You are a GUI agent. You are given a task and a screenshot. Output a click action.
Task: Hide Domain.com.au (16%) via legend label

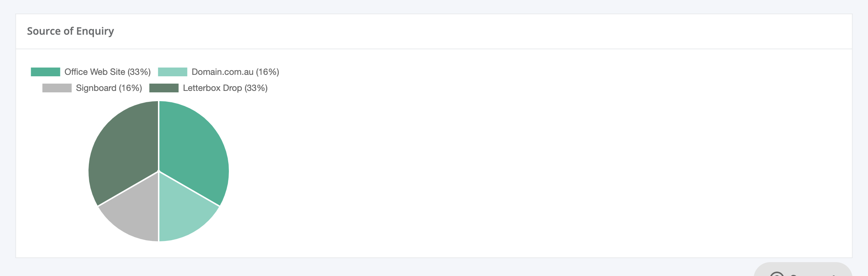tap(235, 72)
